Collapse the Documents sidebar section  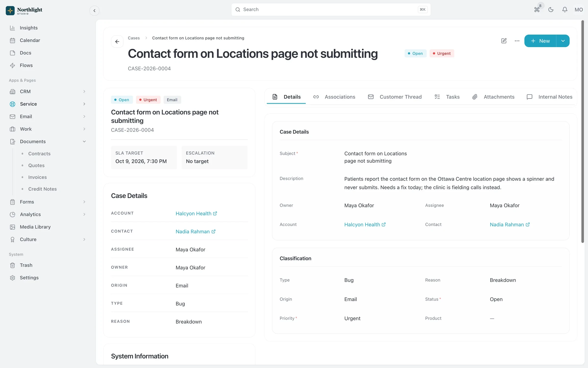48,142
